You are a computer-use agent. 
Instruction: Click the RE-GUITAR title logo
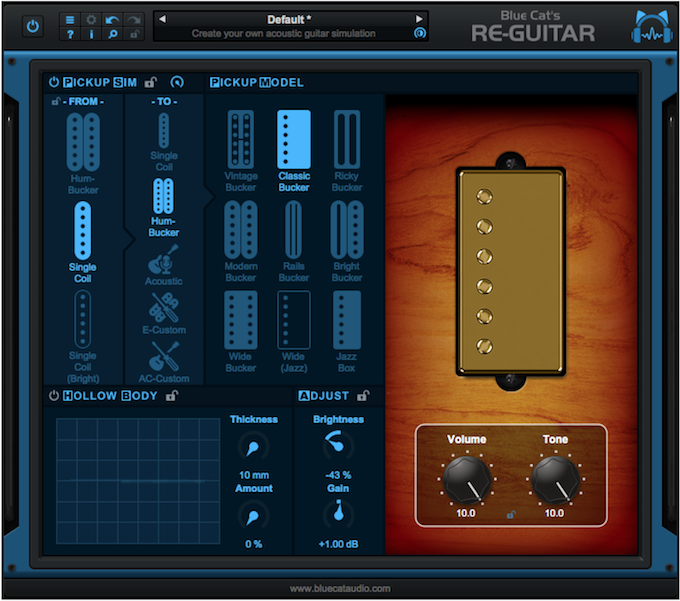[533, 33]
